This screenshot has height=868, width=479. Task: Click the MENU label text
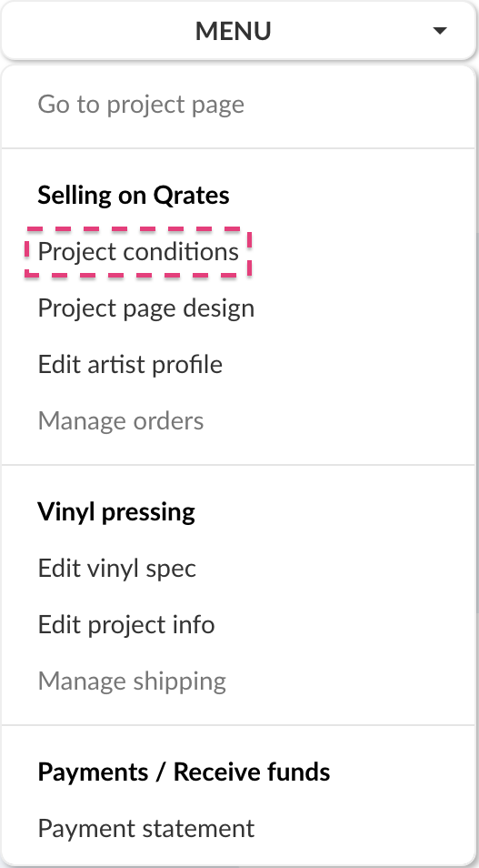(x=233, y=31)
